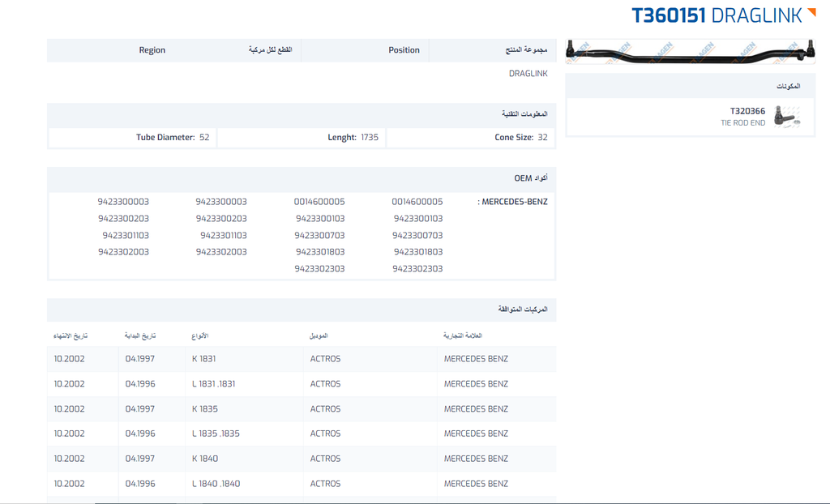Open the draglink product photo
The width and height of the screenshot is (830, 504).
691,51
